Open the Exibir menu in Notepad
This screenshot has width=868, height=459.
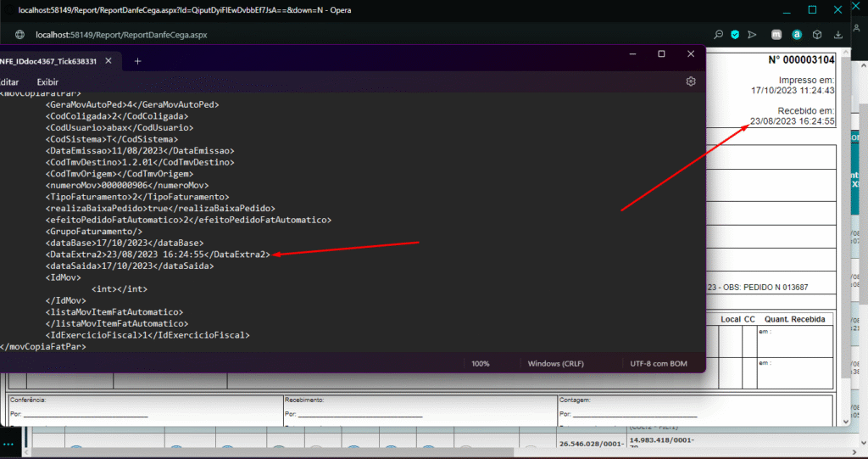tap(47, 81)
